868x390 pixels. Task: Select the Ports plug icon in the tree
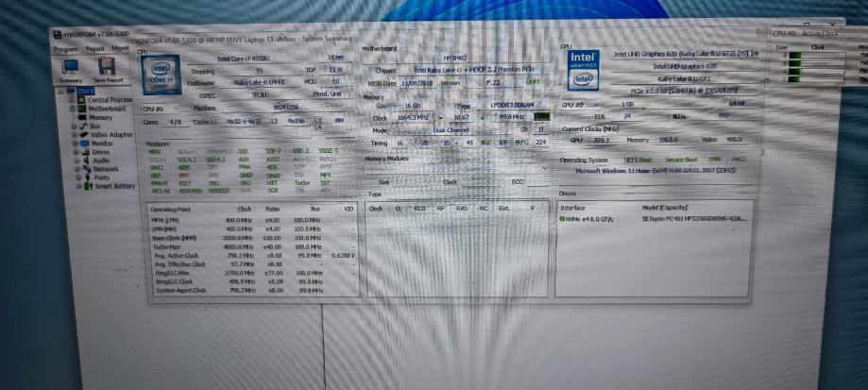(x=87, y=178)
